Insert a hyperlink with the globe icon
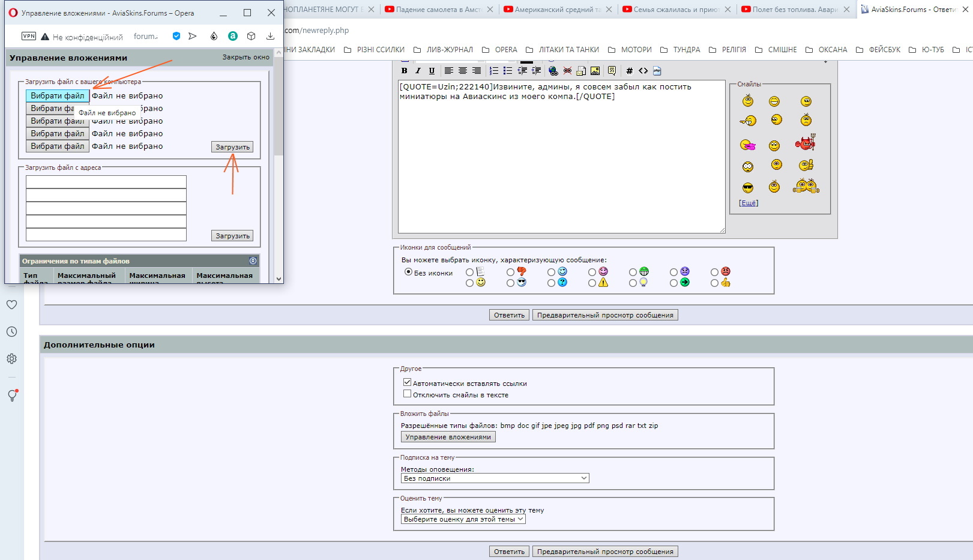The width and height of the screenshot is (973, 560). click(x=553, y=71)
